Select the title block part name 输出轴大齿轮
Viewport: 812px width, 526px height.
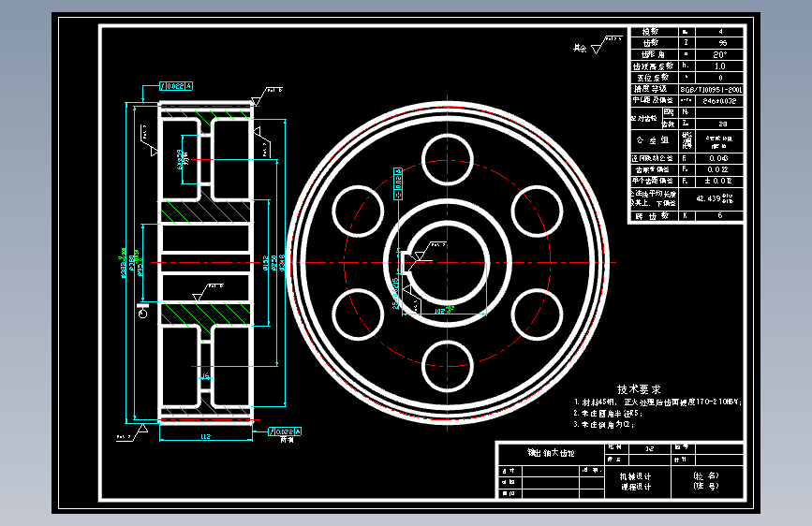pyautogui.click(x=551, y=453)
